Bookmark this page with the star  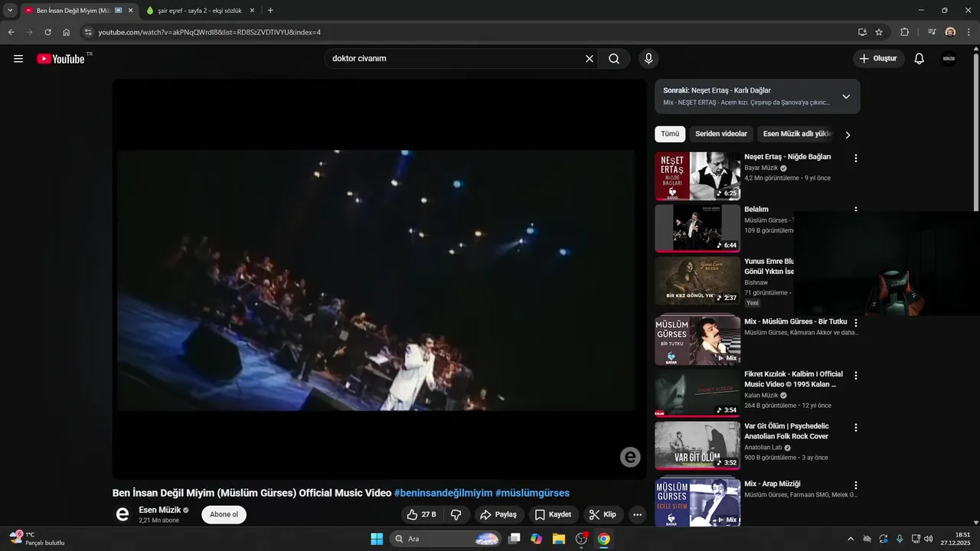[x=879, y=32]
